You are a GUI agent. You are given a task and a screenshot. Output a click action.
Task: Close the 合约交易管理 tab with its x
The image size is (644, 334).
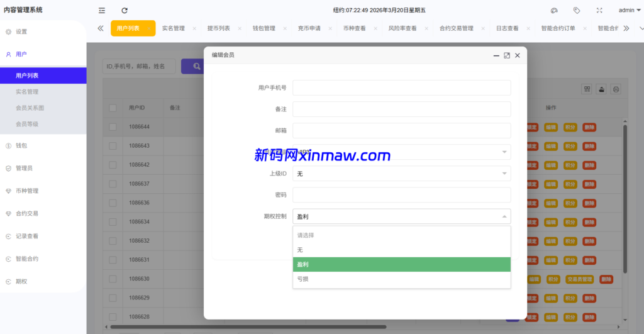tap(483, 28)
